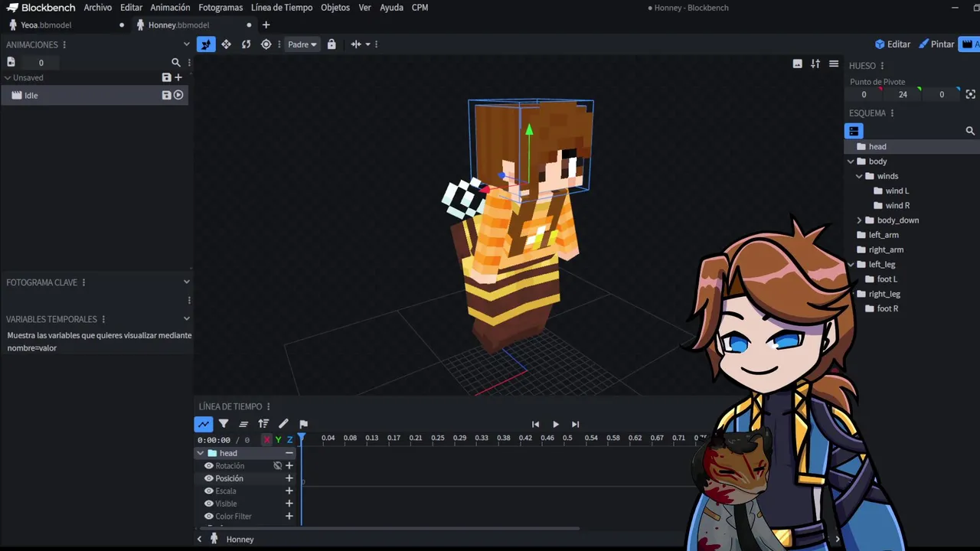Collapse the body group
This screenshot has height=551, width=980.
tap(851, 161)
